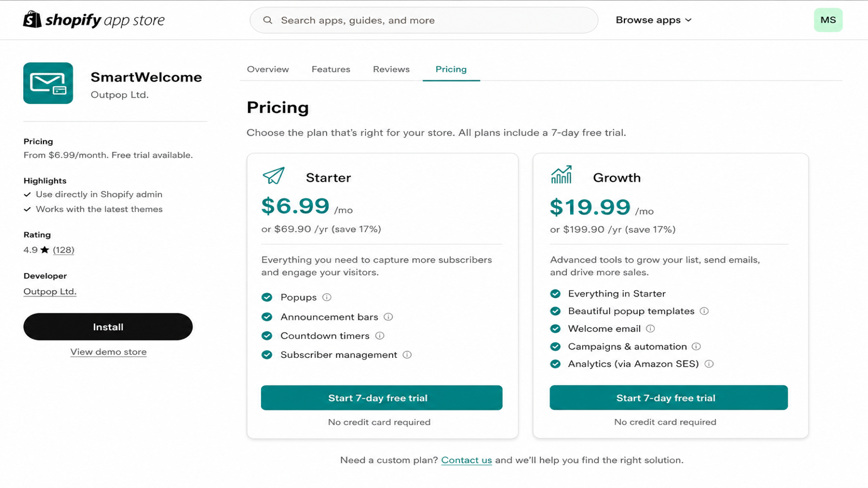Open info icon beside Announcement bars
Image resolution: width=868 pixels, height=488 pixels.
click(x=388, y=317)
